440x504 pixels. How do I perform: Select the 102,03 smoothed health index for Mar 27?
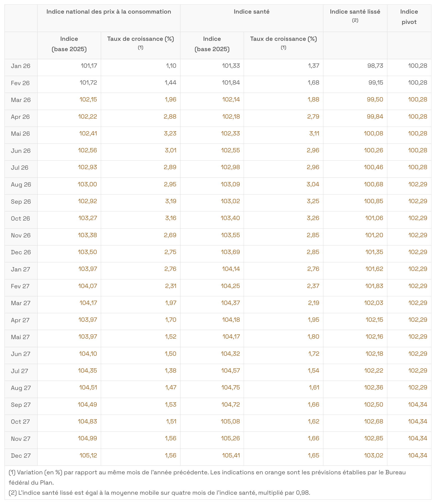373,303
